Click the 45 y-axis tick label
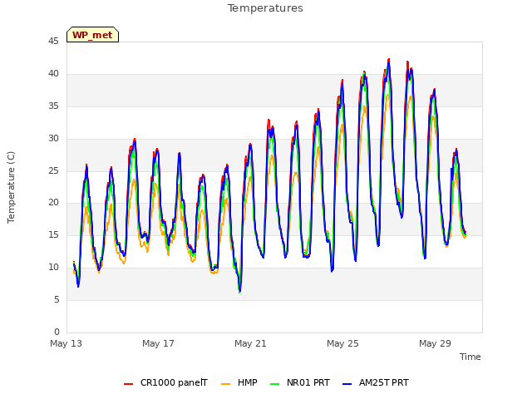The height and width of the screenshot is (399, 532). [53, 42]
